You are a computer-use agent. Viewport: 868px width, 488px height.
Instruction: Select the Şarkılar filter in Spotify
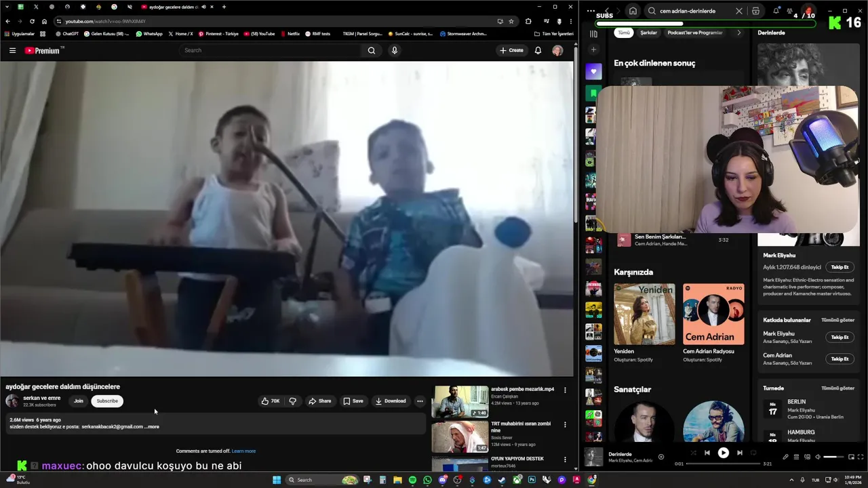coord(649,33)
